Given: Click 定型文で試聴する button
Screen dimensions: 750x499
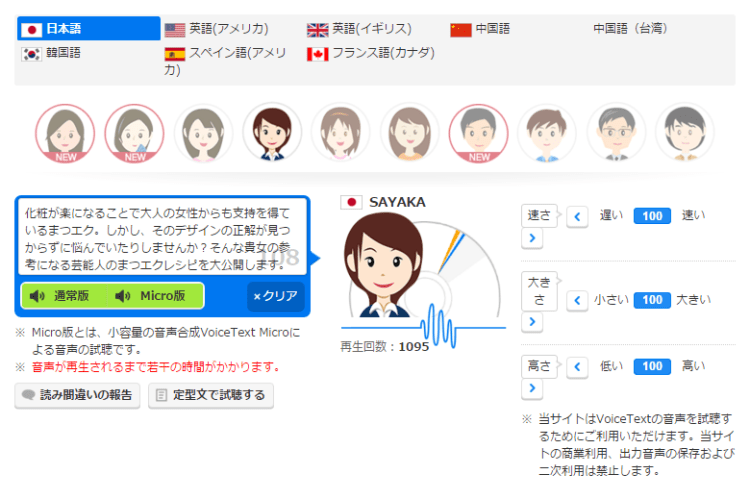Looking at the screenshot, I should tap(211, 395).
